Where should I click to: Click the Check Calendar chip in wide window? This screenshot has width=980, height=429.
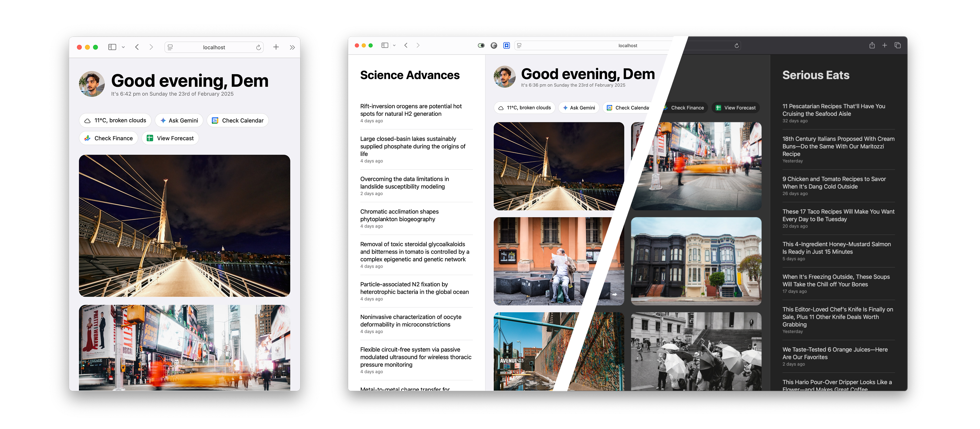tap(627, 108)
